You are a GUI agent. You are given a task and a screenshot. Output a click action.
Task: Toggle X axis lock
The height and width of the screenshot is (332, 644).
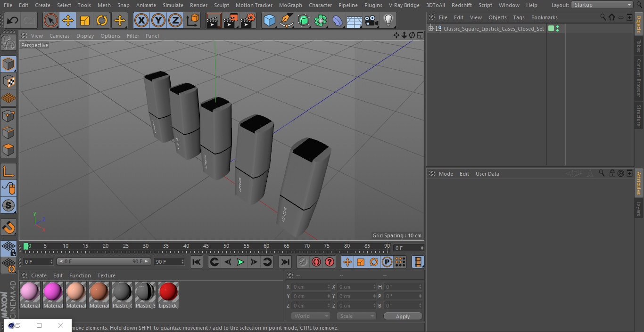click(141, 20)
